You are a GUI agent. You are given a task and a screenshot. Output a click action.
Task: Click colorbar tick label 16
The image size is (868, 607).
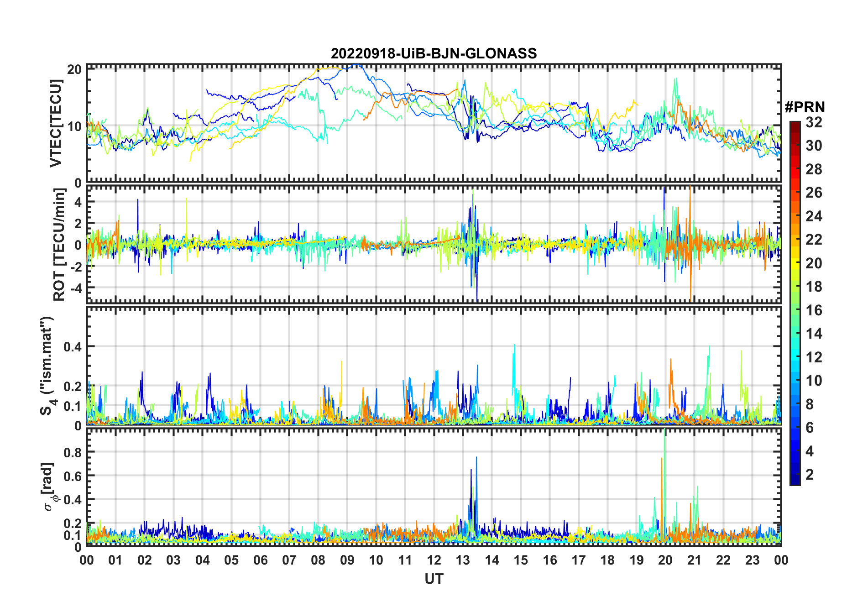(x=814, y=310)
